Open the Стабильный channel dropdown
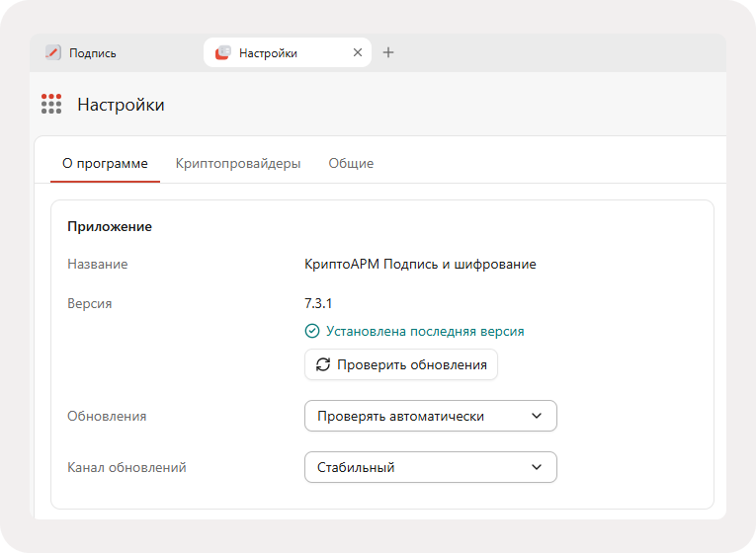This screenshot has width=756, height=553. [431, 467]
